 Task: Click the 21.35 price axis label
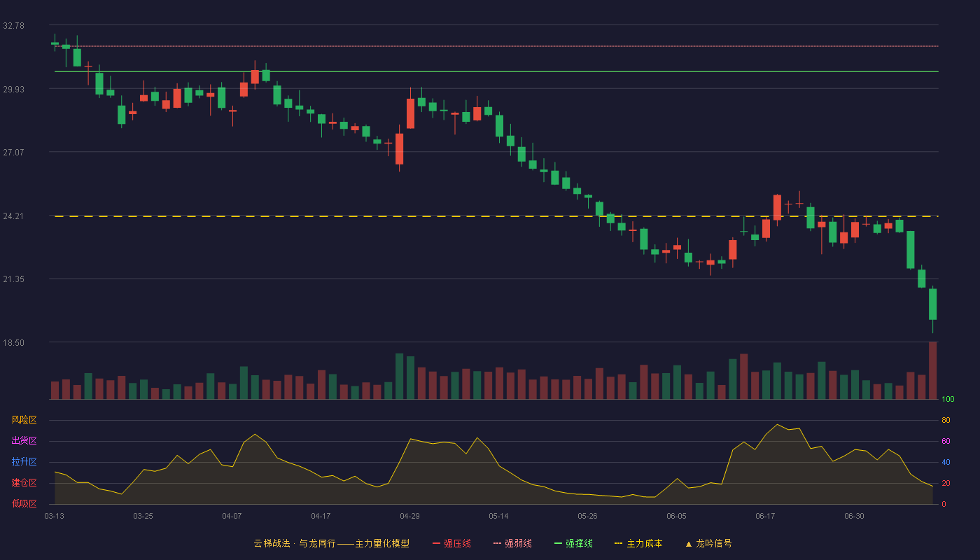click(x=13, y=279)
